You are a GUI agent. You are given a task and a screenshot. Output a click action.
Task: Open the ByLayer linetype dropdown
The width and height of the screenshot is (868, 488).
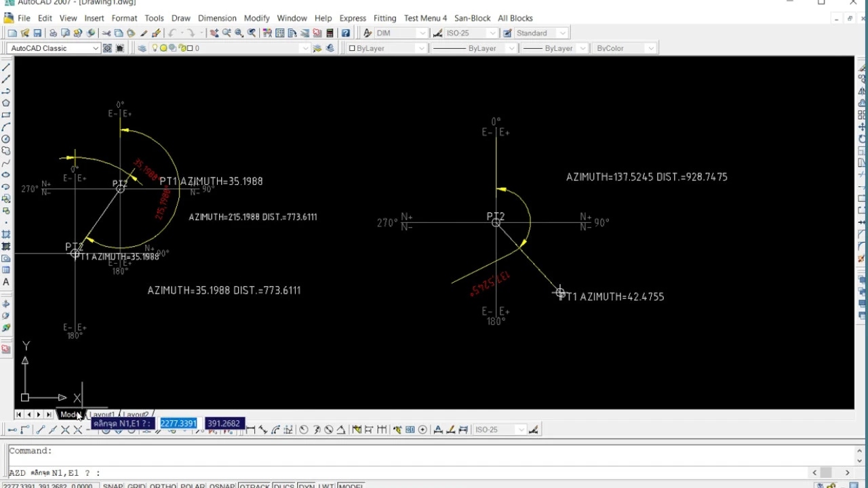[473, 48]
